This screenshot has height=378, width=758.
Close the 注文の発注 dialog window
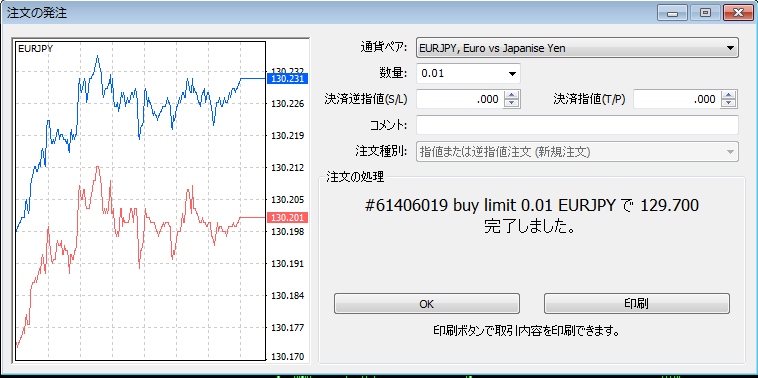tap(738, 13)
